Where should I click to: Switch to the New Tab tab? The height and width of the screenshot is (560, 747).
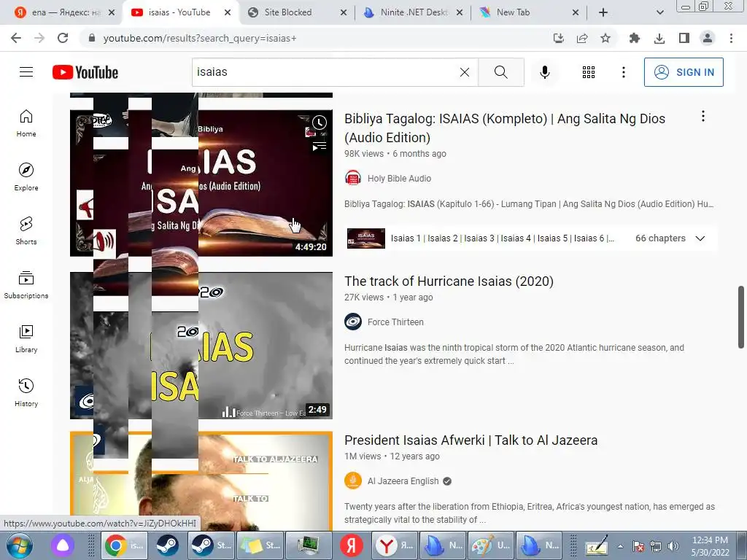tap(529, 12)
